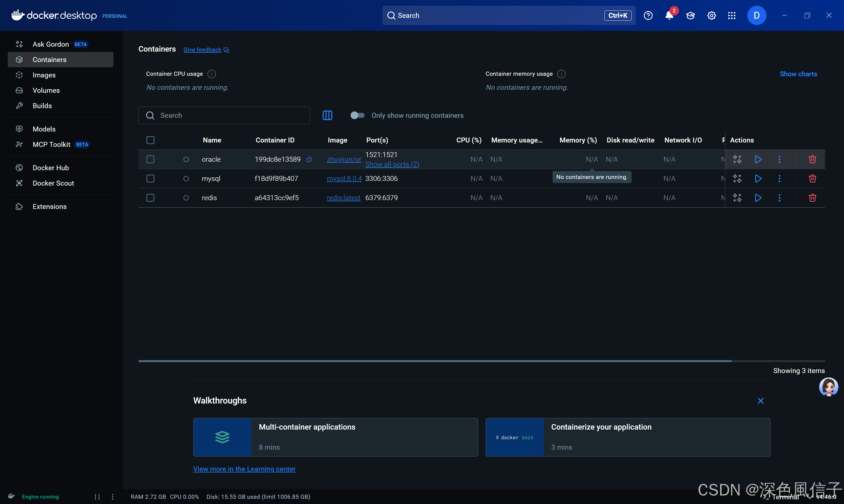Ask Gordon about the oracle container
The image size is (844, 504).
point(737,159)
